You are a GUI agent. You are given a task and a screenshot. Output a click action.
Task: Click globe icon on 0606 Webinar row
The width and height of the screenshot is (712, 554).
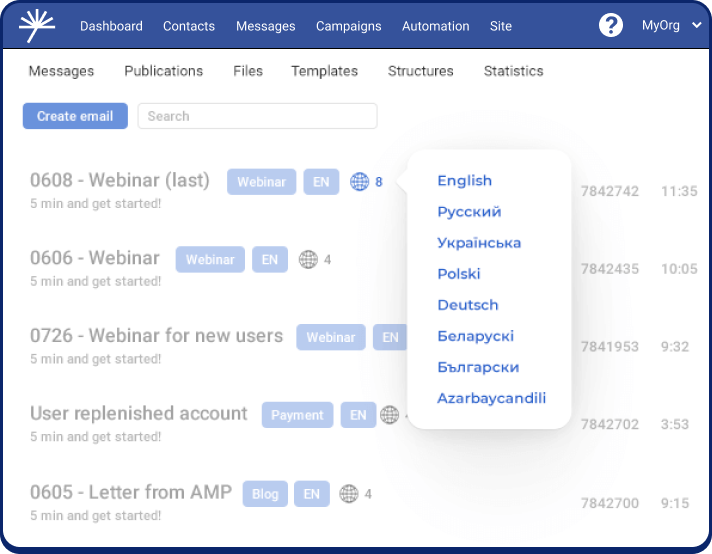[309, 260]
